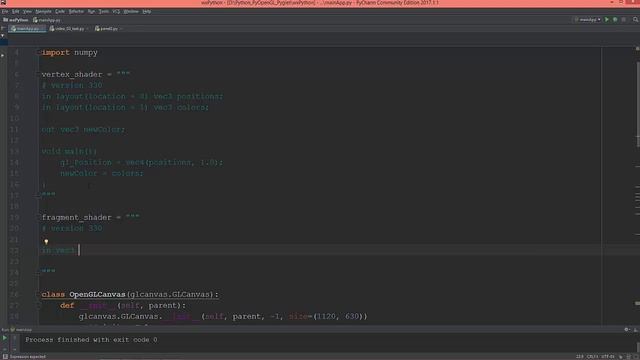Open the View menu
The height and width of the screenshot is (360, 640).
27,11
